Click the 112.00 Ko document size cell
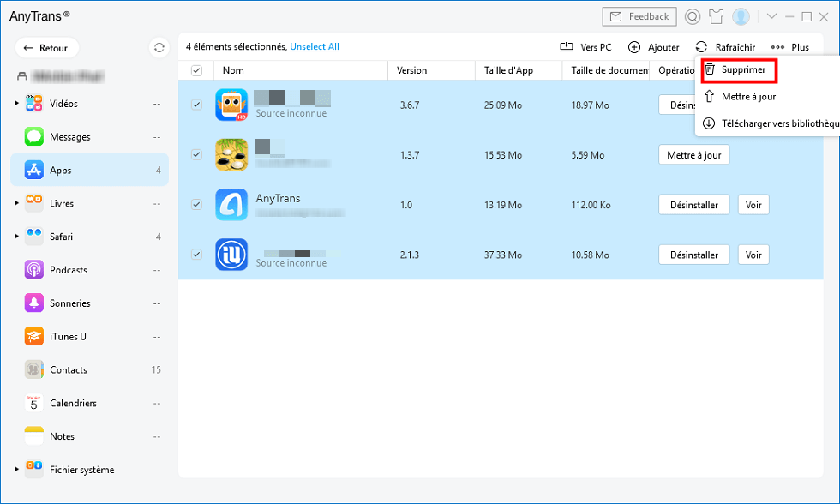 pos(591,205)
